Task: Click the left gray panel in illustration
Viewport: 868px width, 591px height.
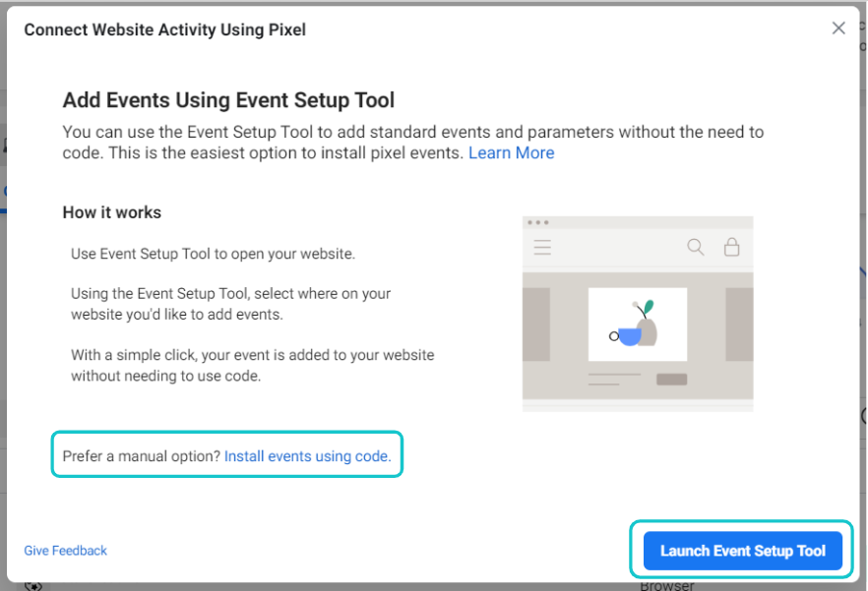Action: point(536,325)
